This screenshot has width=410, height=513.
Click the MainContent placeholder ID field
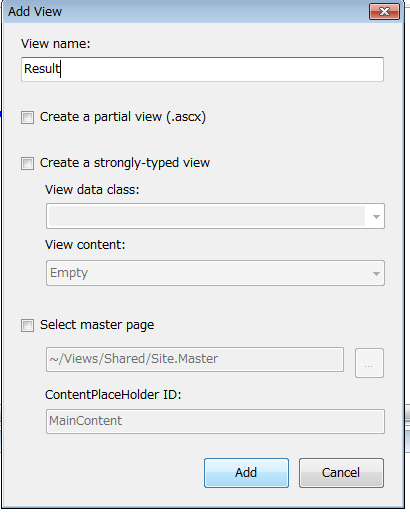point(215,421)
